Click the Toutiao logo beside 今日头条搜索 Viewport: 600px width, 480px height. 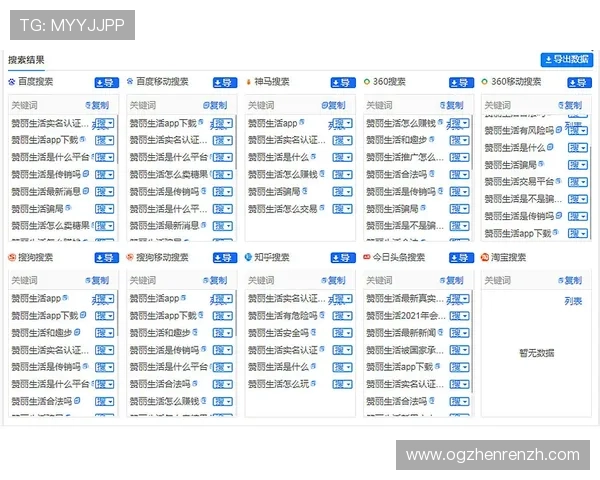(x=367, y=257)
